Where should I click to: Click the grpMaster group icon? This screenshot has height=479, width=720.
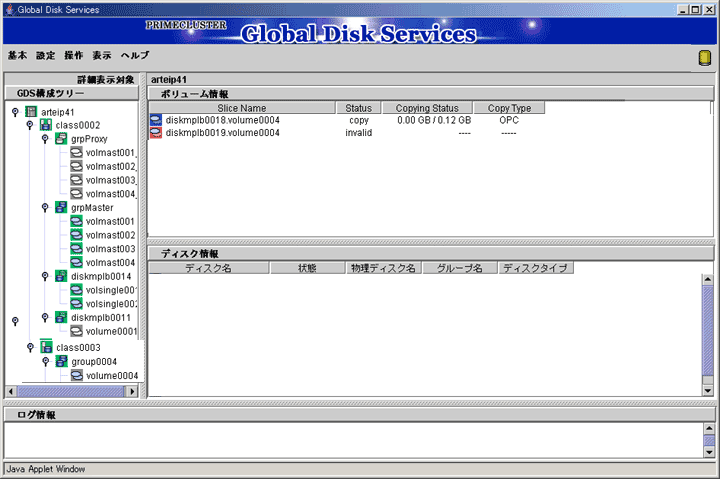[x=61, y=208]
